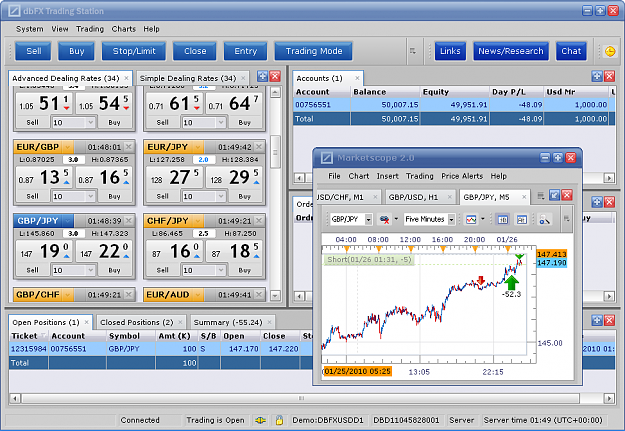Close the Simple Dealing Rates (34) tab
Image resolution: width=625 pixels, height=431 pixels.
click(x=243, y=78)
